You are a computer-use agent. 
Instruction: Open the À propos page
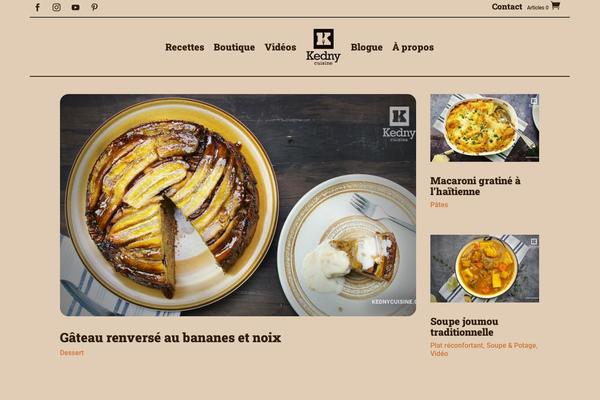(413, 47)
